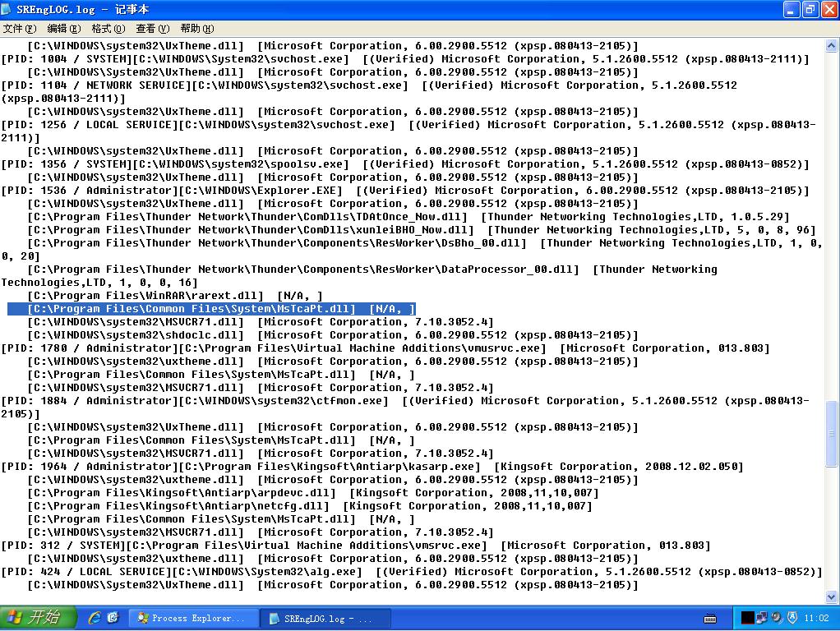840x631 pixels.
Task: Minimize the Notepad window
Action: coord(792,9)
